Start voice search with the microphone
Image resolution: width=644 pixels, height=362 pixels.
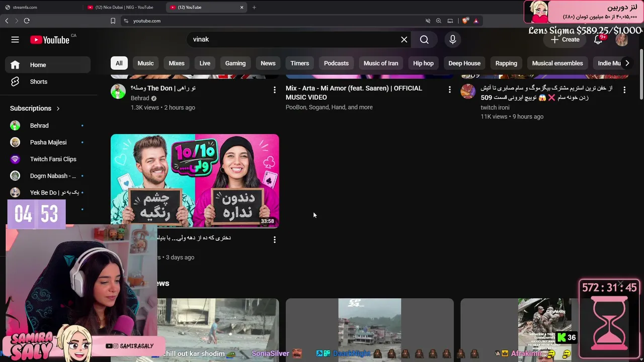453,39
